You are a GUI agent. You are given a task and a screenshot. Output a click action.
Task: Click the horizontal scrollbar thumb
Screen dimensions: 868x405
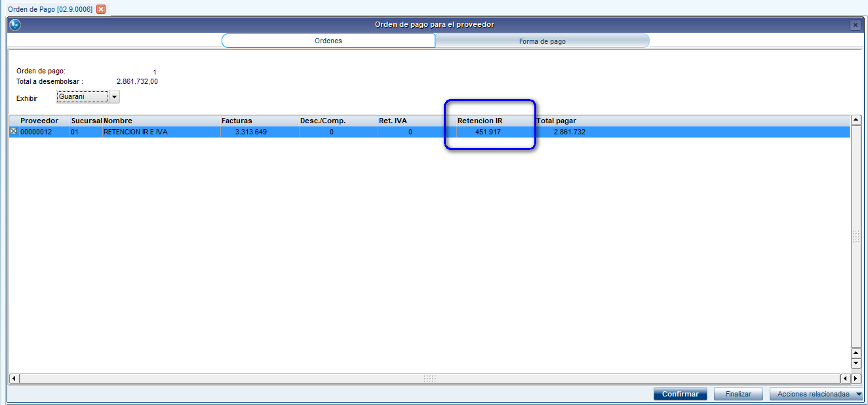429,378
